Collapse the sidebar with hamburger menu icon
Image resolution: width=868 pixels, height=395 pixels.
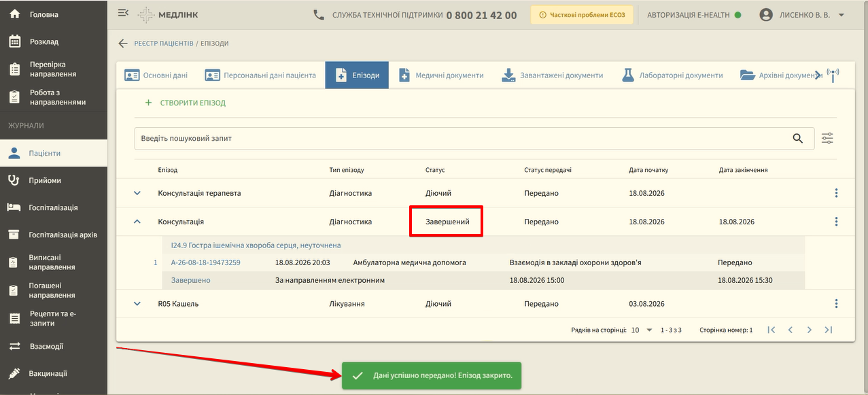(x=123, y=13)
